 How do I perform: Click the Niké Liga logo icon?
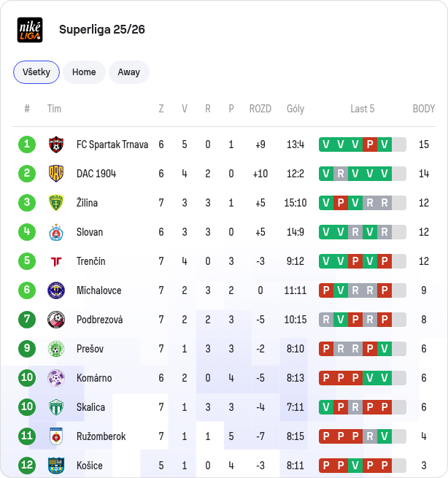pyautogui.click(x=30, y=30)
